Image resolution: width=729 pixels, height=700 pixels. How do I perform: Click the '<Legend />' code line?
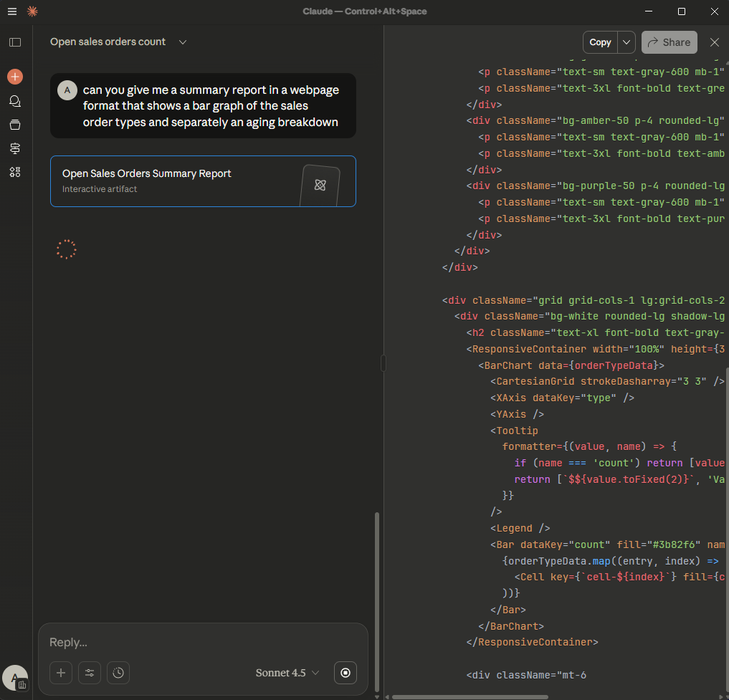520,528
